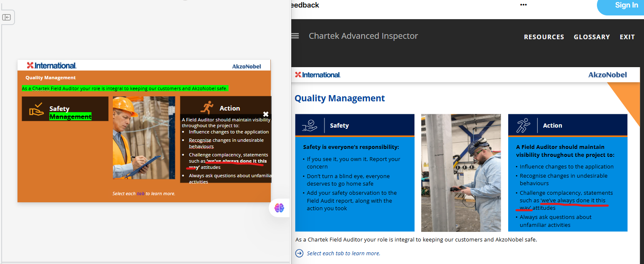
Task: Click the Sign In button
Action: pos(626,5)
